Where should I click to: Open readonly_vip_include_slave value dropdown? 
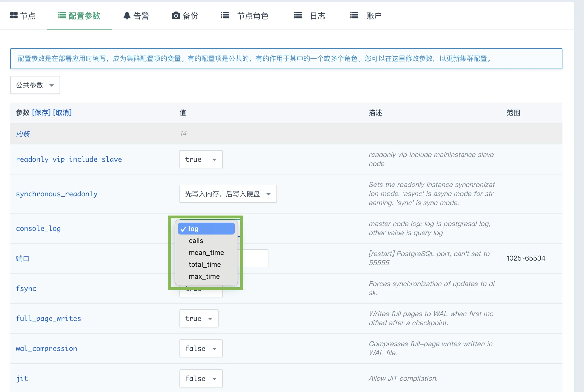point(201,159)
